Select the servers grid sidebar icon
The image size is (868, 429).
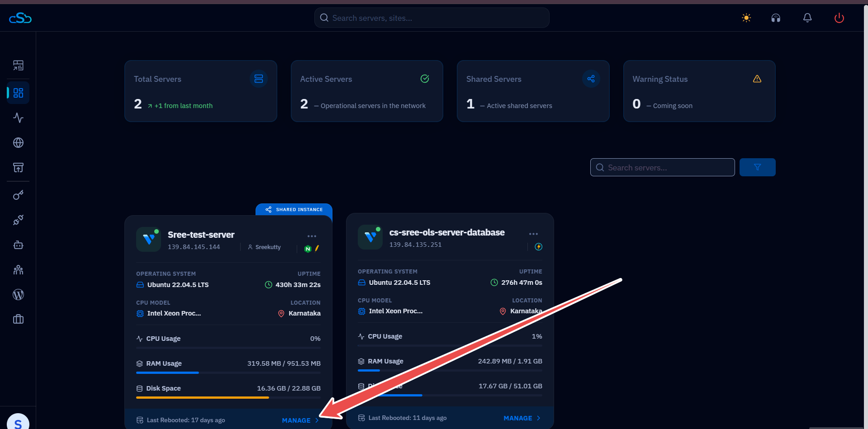pos(18,93)
